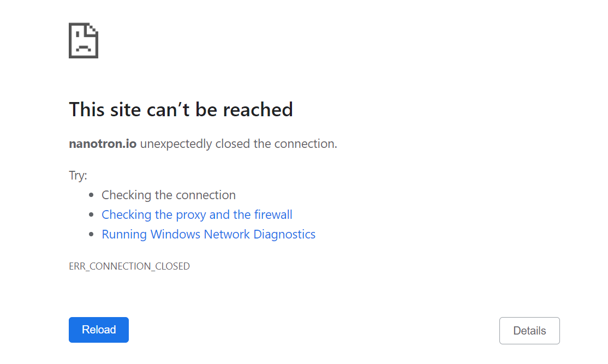Click the frowning face inside the page icon
The image size is (608, 364).
click(x=82, y=45)
